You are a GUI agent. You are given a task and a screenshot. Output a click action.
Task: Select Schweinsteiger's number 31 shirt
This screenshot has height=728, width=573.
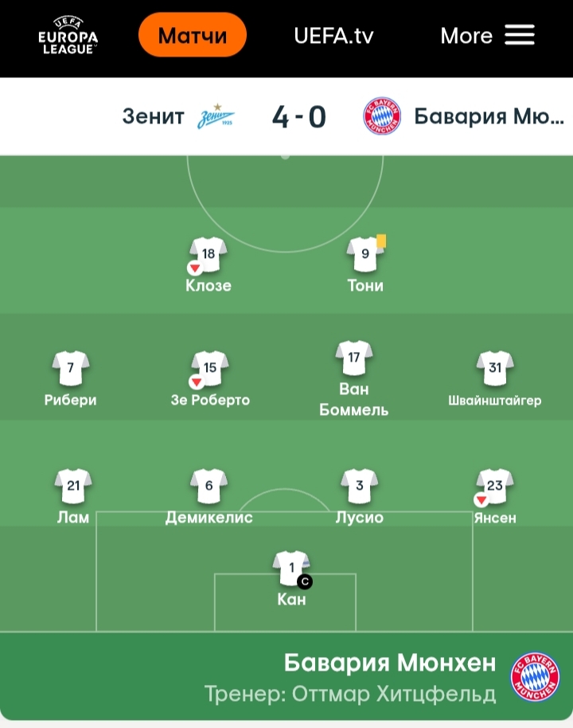coord(495,368)
